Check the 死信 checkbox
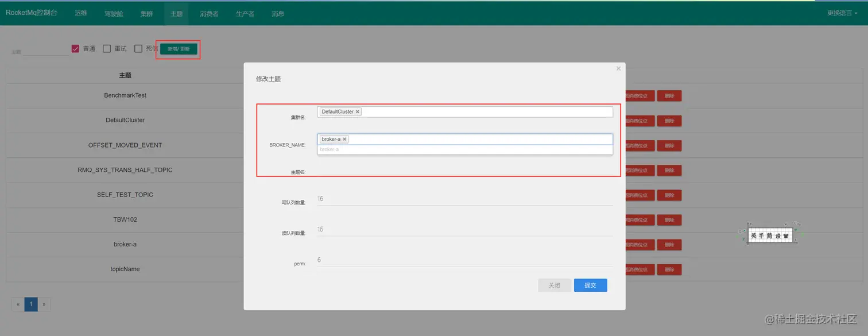This screenshot has height=336, width=868. [x=138, y=49]
